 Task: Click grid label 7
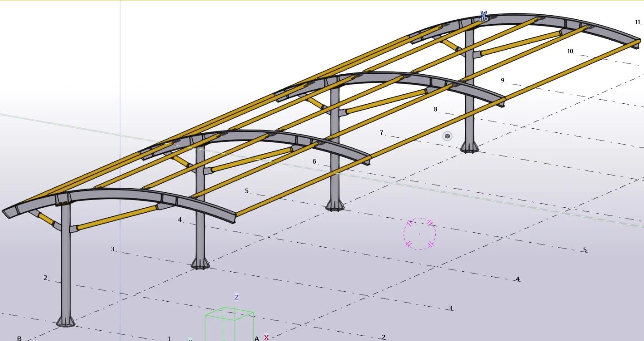click(381, 133)
